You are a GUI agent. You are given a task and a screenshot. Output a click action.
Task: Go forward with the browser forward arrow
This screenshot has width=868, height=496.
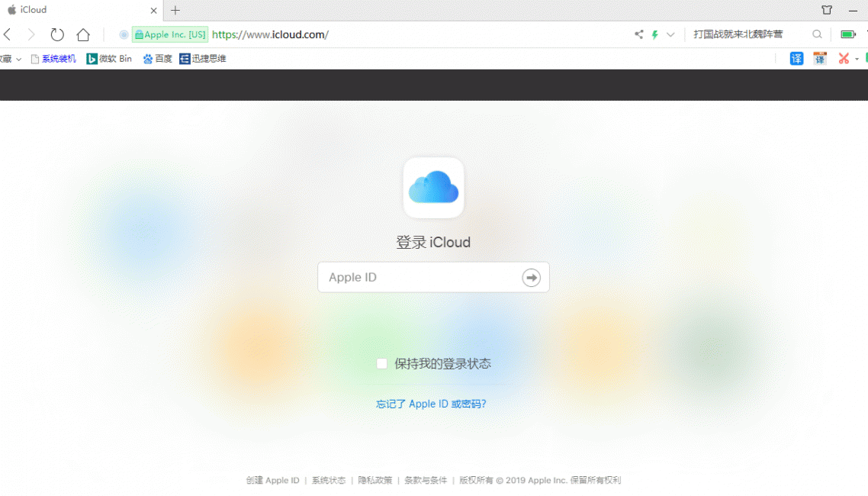pos(31,34)
